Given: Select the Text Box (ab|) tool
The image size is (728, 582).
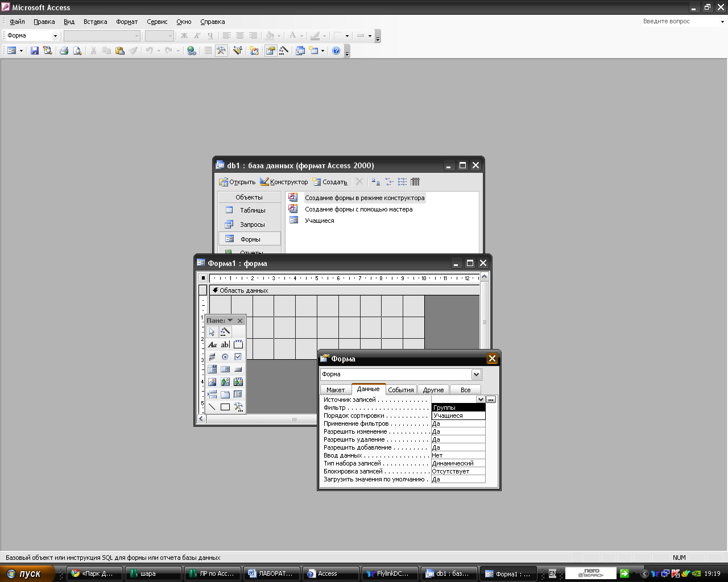Looking at the screenshot, I should pyautogui.click(x=225, y=344).
